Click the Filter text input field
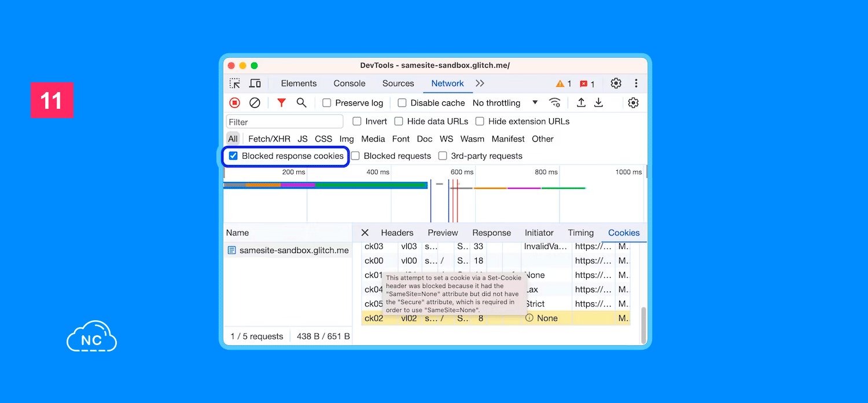Screen dimensions: 868x403 (x=285, y=122)
